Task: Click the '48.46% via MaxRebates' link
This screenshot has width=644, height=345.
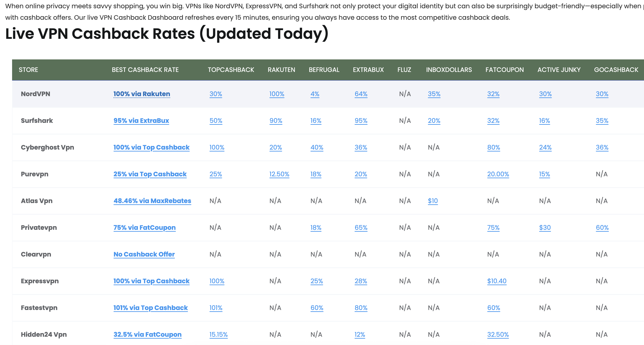Action: pyautogui.click(x=152, y=201)
